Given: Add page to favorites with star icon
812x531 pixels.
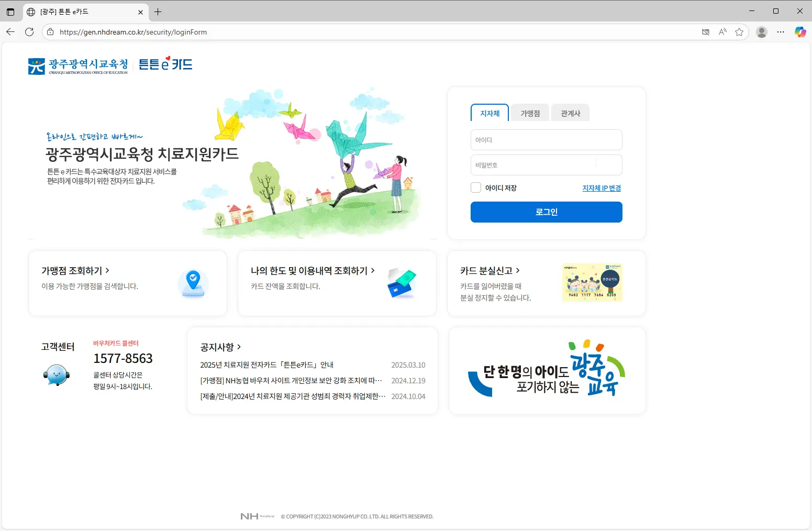Looking at the screenshot, I should point(739,32).
